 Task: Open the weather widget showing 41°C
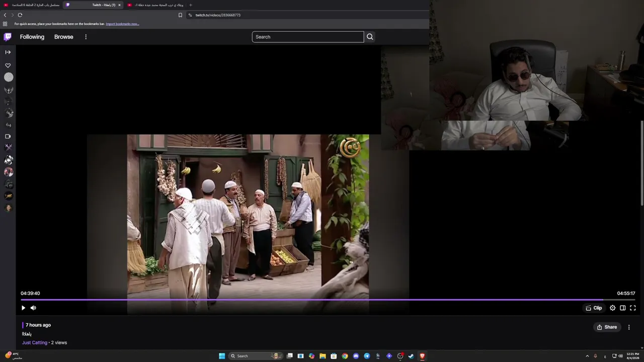click(x=13, y=356)
